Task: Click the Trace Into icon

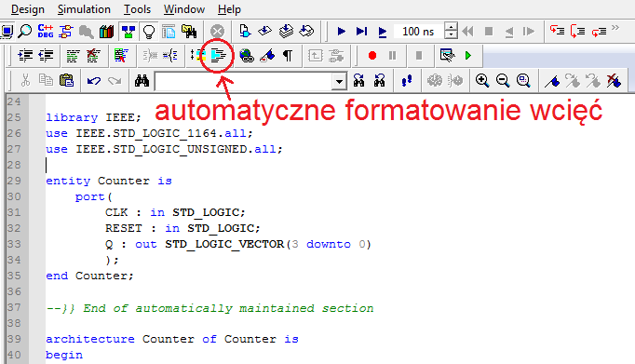Action: (x=557, y=31)
